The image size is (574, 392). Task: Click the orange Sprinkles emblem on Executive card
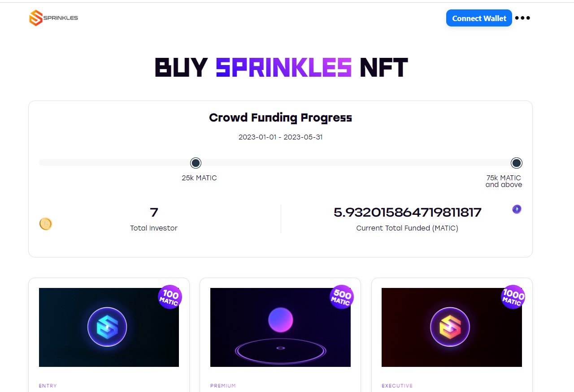(x=451, y=327)
